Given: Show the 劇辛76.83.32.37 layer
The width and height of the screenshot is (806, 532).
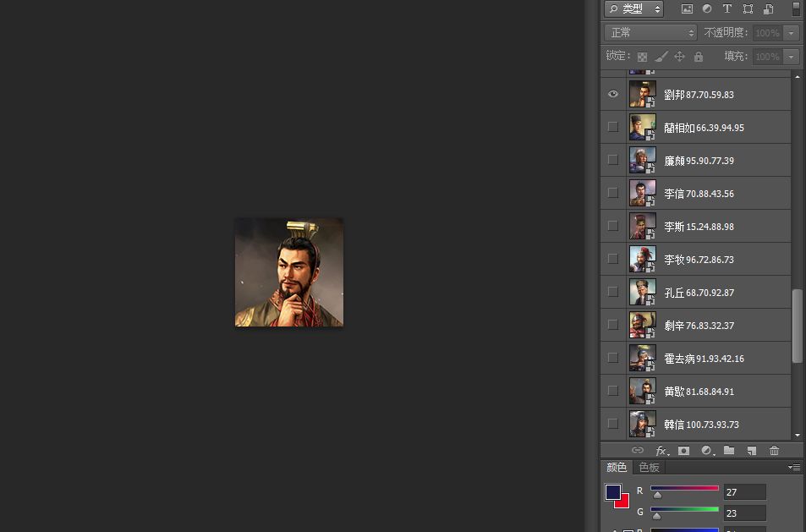Looking at the screenshot, I should 612,324.
